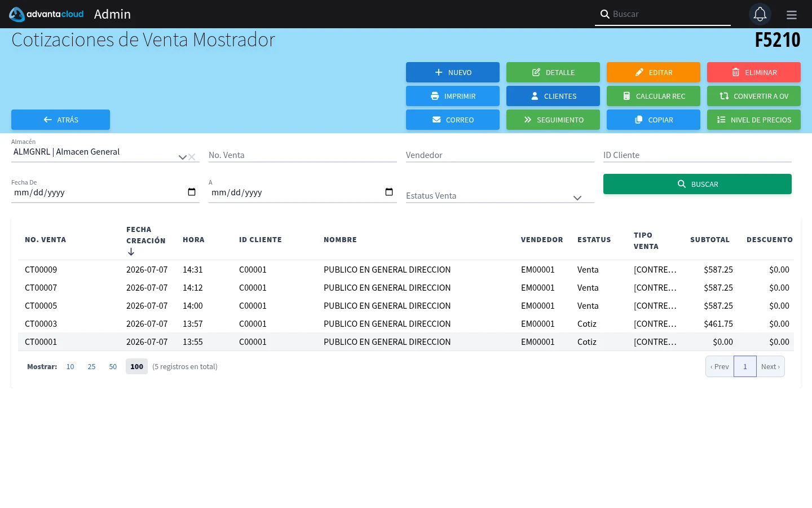
Task: Show 100 records per page
Action: coord(136,367)
